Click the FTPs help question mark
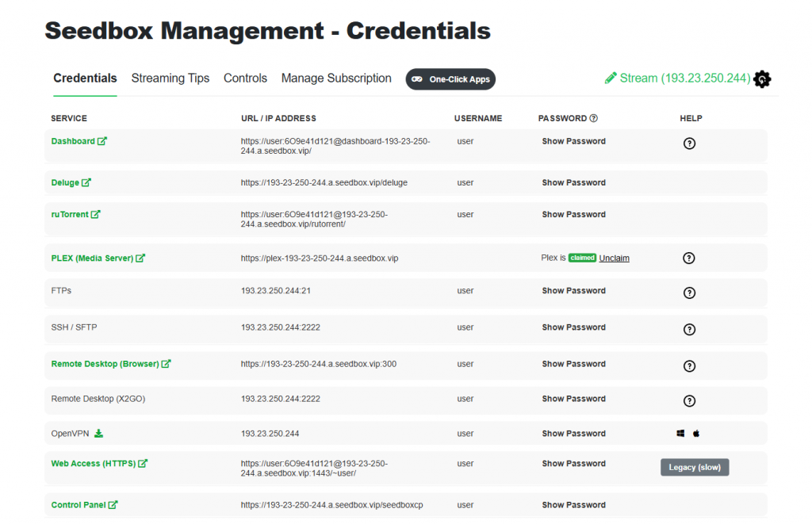This screenshot has height=524, width=812. (x=689, y=293)
